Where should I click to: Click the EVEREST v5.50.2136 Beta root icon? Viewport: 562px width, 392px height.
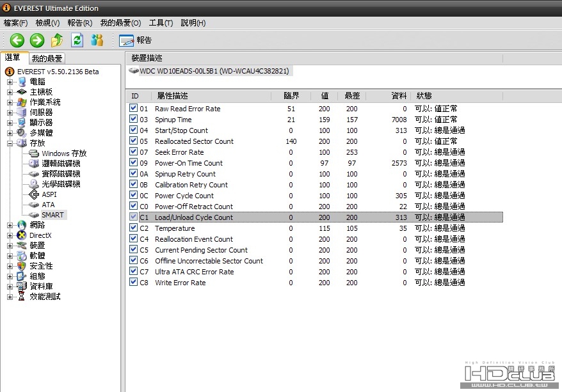(10, 72)
